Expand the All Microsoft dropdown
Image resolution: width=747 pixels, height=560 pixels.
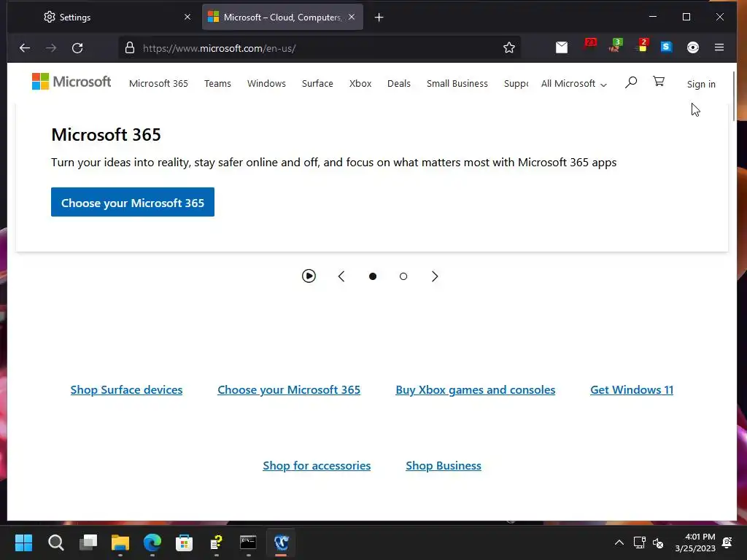click(573, 84)
